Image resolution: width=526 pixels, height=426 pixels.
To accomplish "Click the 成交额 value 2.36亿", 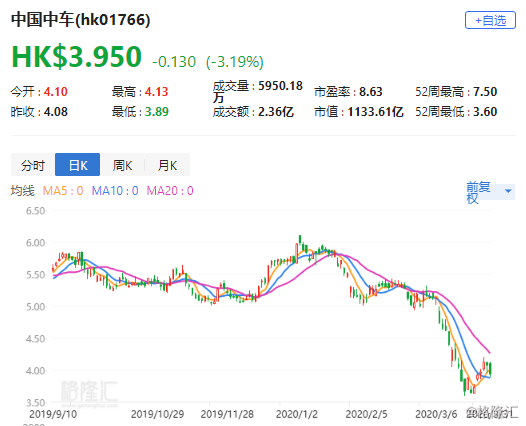I will [276, 112].
